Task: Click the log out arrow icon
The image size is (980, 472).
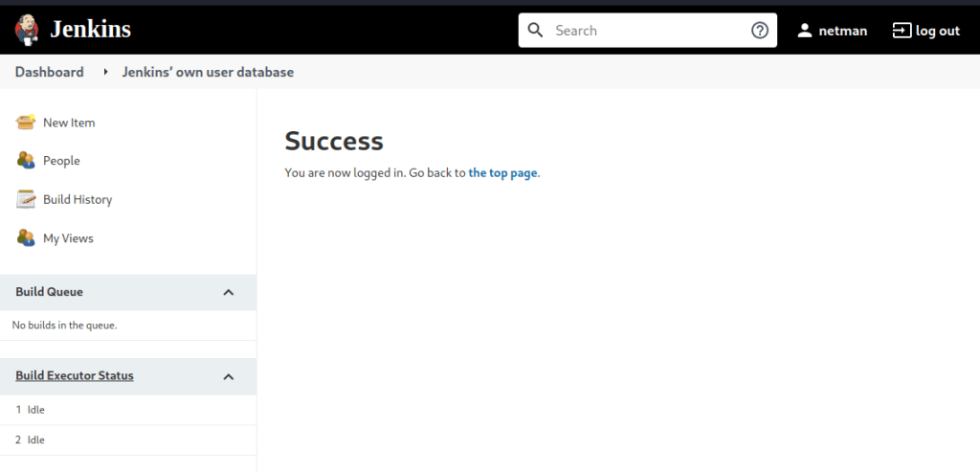Action: tap(902, 31)
